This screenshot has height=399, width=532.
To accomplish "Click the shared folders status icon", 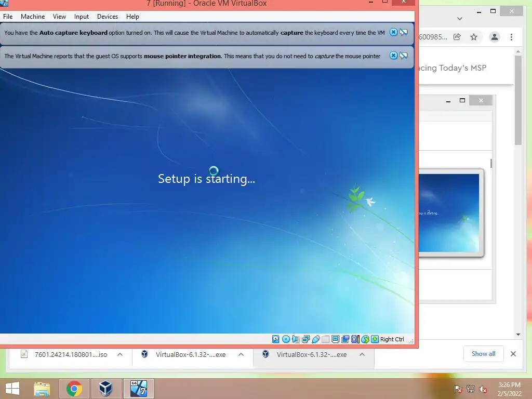I will [325, 339].
